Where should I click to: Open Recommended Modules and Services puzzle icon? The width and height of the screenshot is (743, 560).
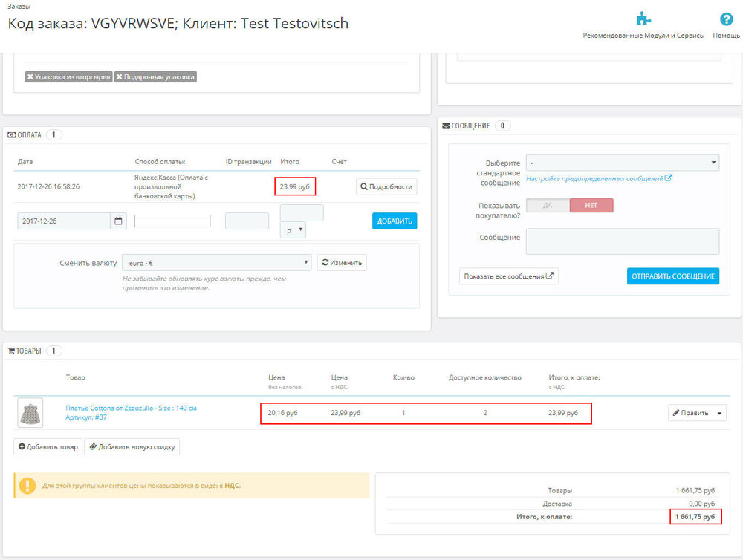click(643, 19)
